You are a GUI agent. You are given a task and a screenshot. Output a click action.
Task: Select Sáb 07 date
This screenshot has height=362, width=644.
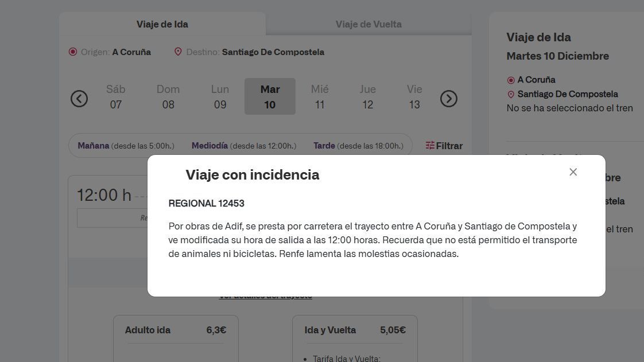116,97
